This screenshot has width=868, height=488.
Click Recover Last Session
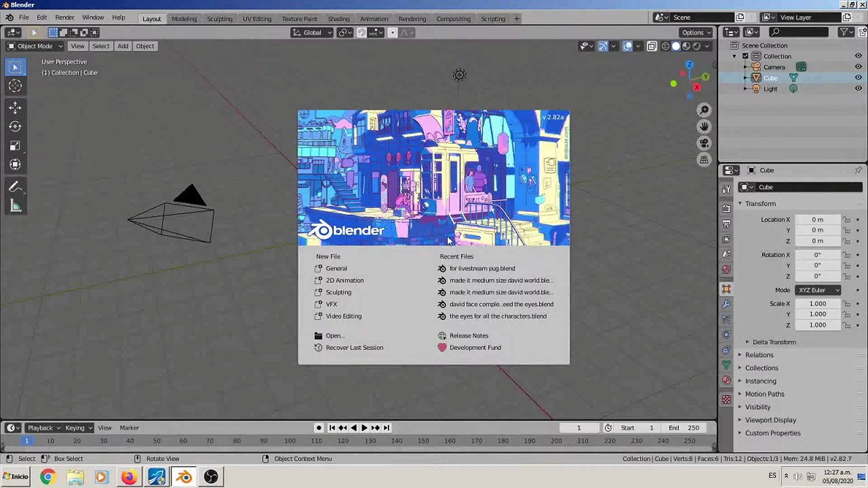click(x=355, y=348)
